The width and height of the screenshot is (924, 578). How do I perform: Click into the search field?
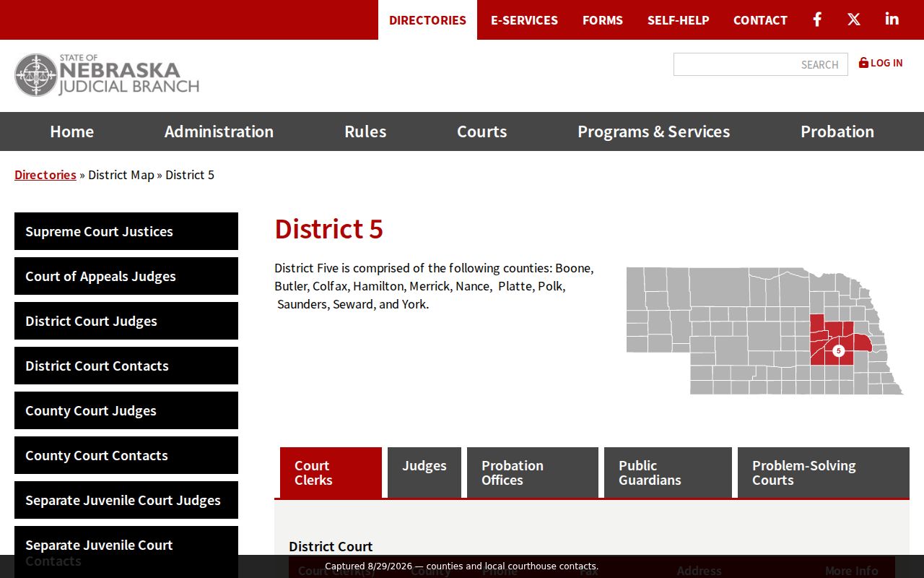[x=761, y=64]
